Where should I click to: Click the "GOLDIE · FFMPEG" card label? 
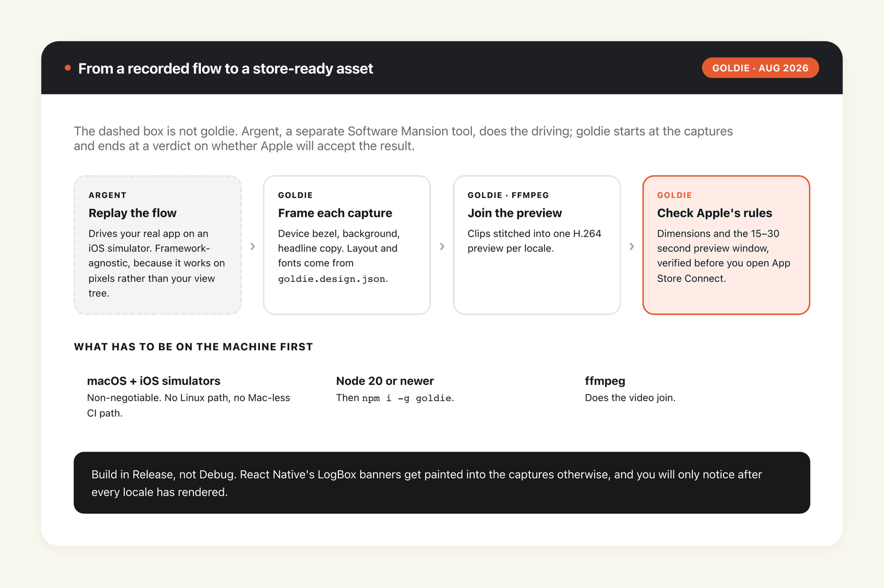[508, 195]
